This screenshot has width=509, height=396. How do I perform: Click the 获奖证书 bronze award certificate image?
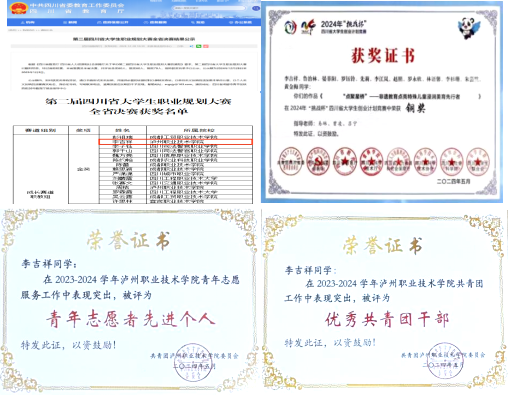(x=382, y=102)
